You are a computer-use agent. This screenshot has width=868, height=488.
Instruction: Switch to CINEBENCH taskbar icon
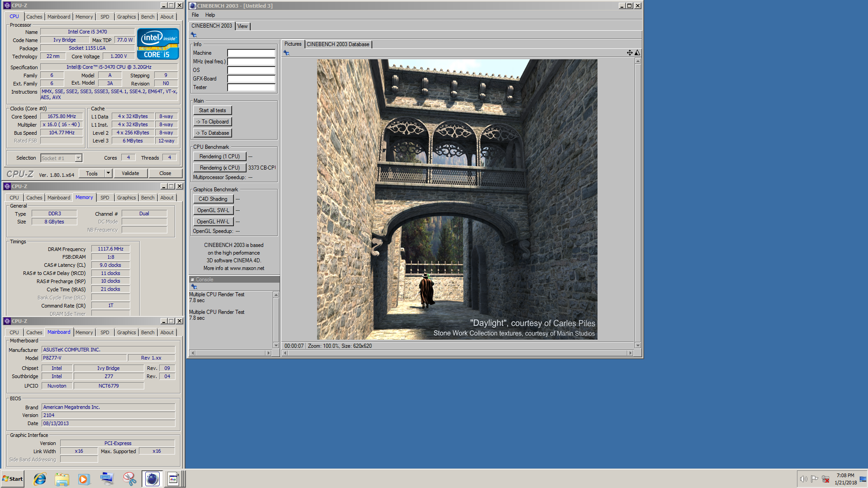[152, 479]
